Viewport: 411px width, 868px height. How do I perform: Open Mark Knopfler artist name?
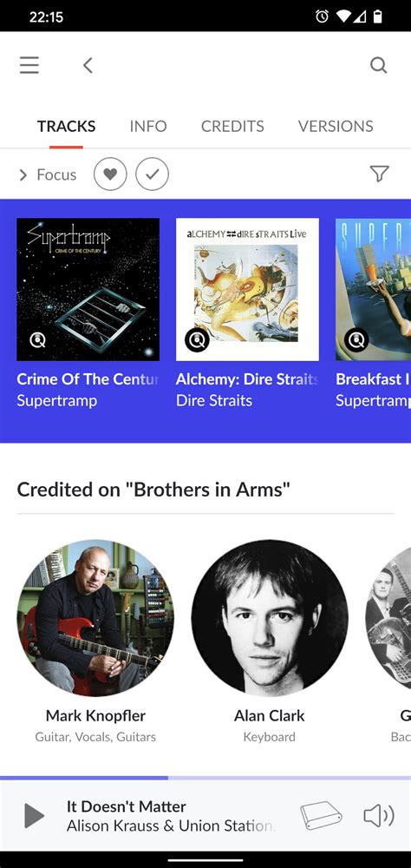pos(95,715)
